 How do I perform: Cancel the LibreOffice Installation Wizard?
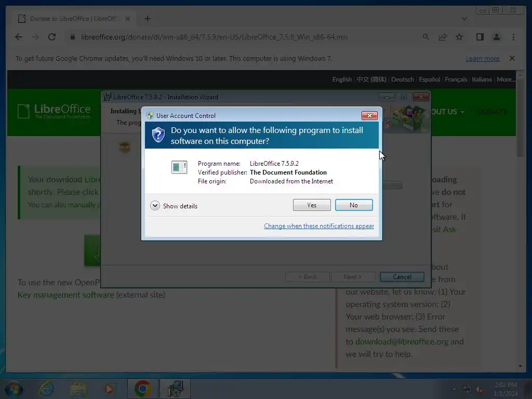click(x=402, y=277)
